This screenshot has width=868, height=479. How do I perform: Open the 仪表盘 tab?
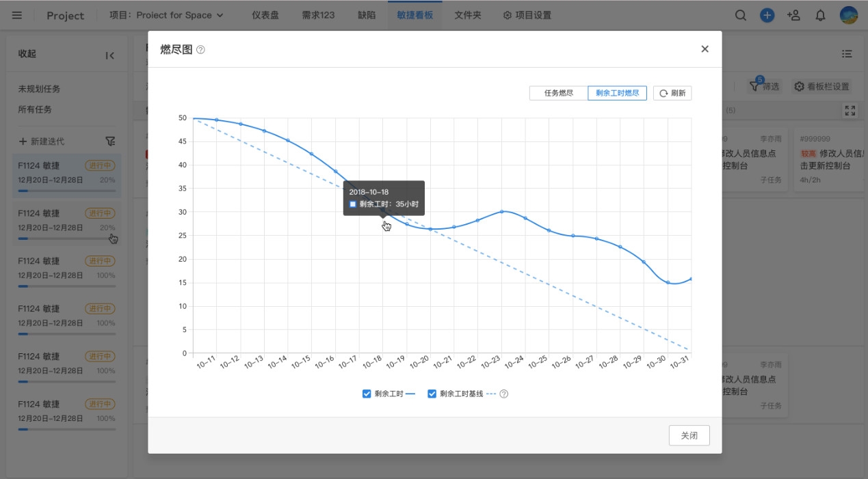[x=265, y=15]
